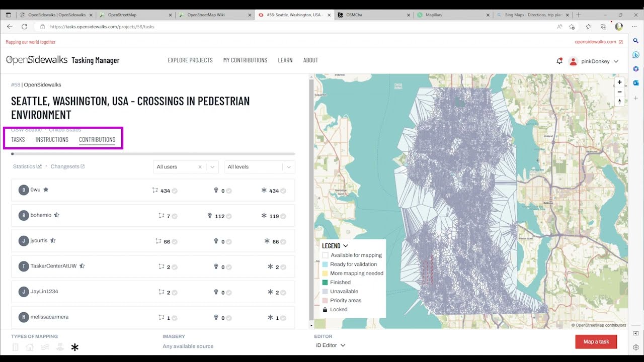Screen dimensions: 644x362
Task: Open Explore Projects in the navigation
Action: click(x=190, y=60)
